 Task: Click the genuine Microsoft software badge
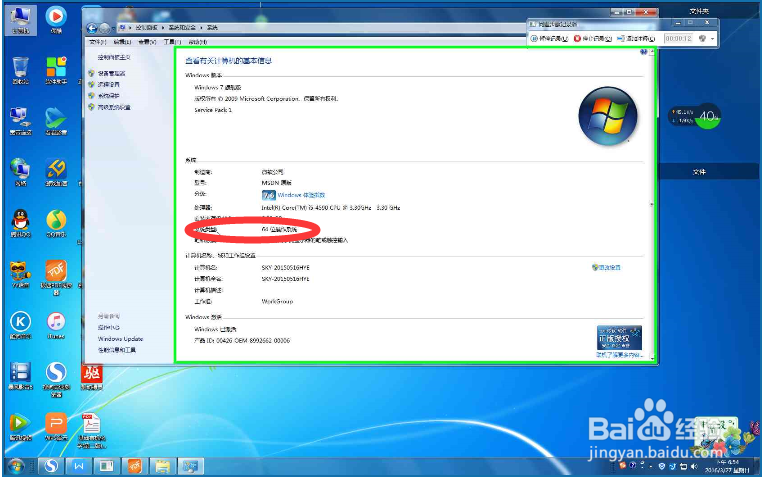[619, 337]
